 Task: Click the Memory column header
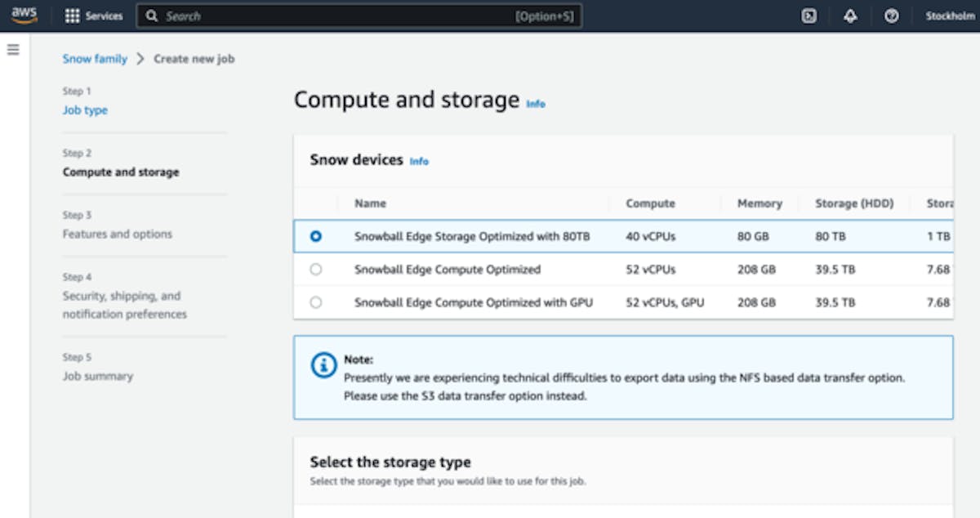pyautogui.click(x=759, y=203)
